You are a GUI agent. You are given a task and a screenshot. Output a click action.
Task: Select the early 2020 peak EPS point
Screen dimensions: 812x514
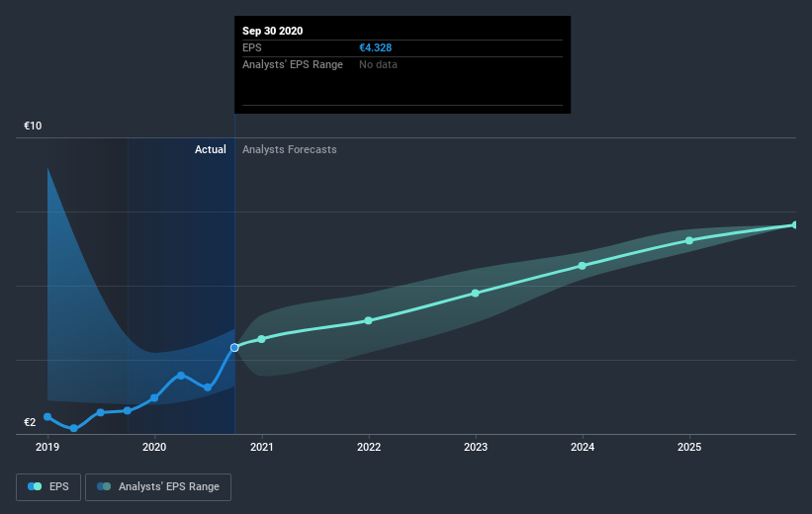point(181,376)
